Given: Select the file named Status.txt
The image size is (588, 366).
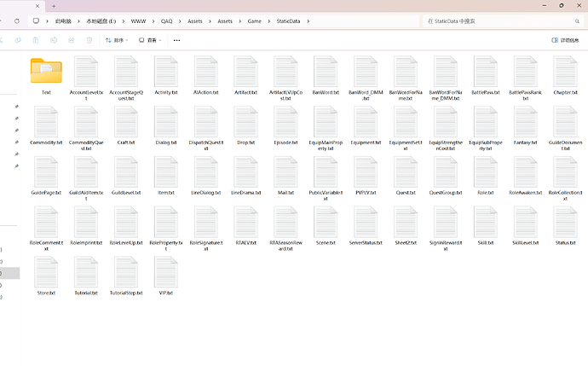Looking at the screenshot, I should pyautogui.click(x=565, y=226).
